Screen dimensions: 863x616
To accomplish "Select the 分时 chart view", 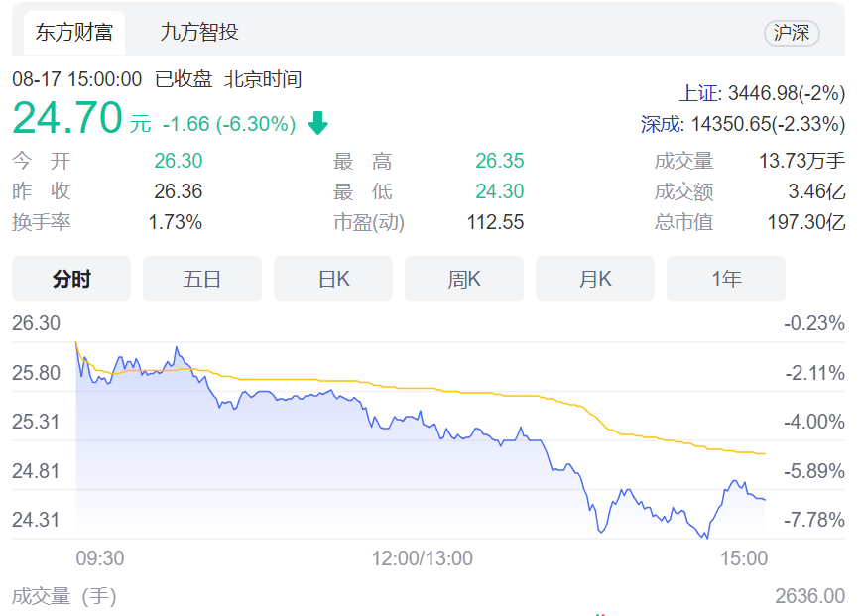I will [71, 279].
